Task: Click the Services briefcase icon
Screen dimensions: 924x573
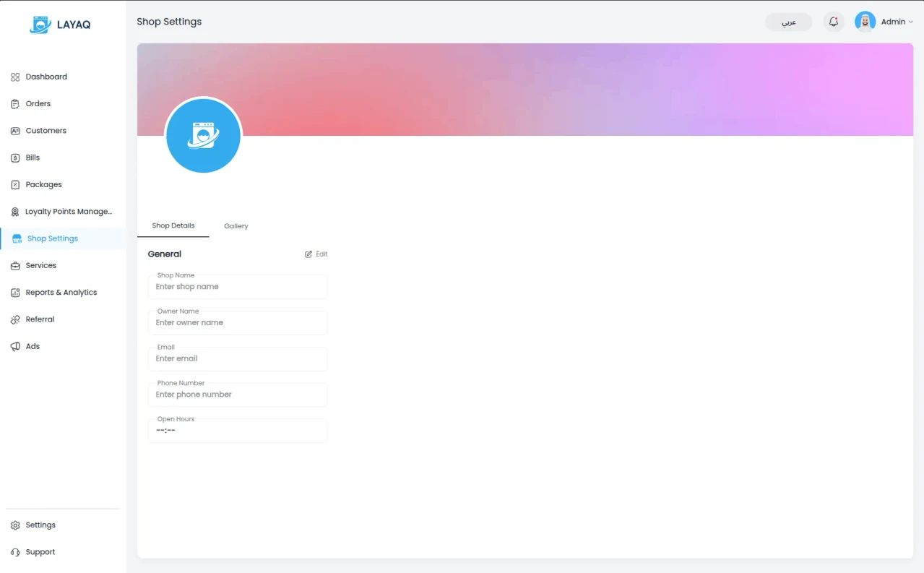Action: click(15, 265)
